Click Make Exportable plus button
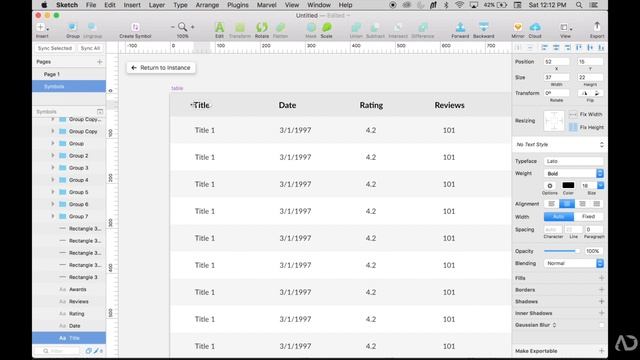The width and height of the screenshot is (640, 360). click(x=601, y=351)
